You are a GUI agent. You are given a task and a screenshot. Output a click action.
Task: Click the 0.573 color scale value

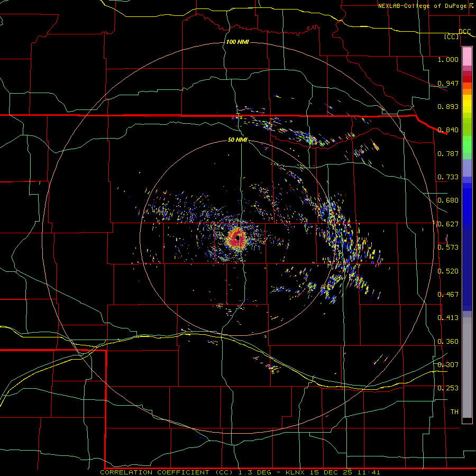pos(448,248)
